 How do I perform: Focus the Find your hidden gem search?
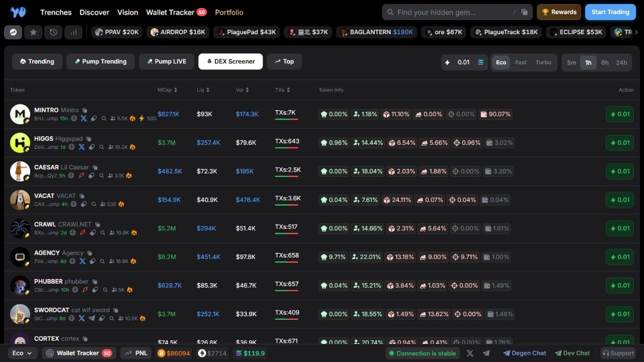(x=456, y=12)
